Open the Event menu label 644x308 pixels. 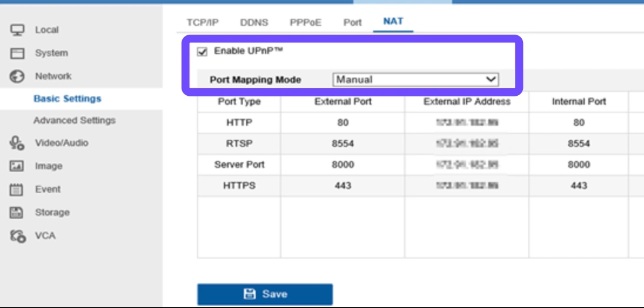[x=48, y=189]
